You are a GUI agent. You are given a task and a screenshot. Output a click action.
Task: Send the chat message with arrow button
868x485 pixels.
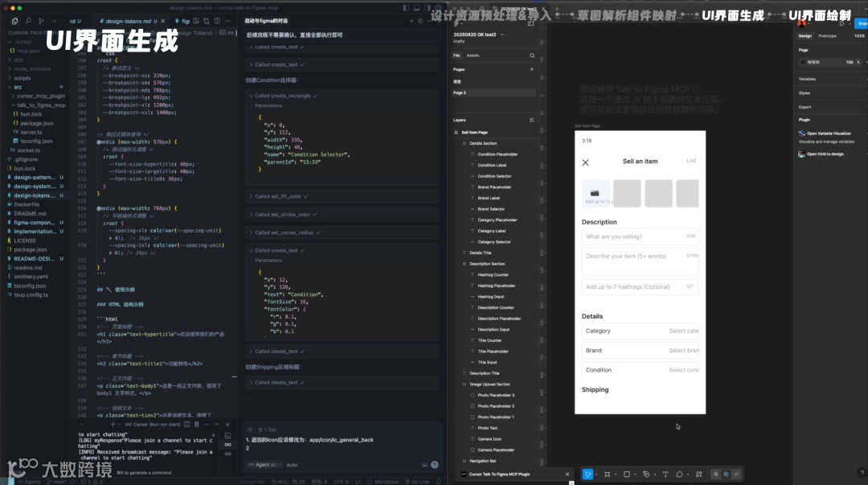(x=435, y=464)
